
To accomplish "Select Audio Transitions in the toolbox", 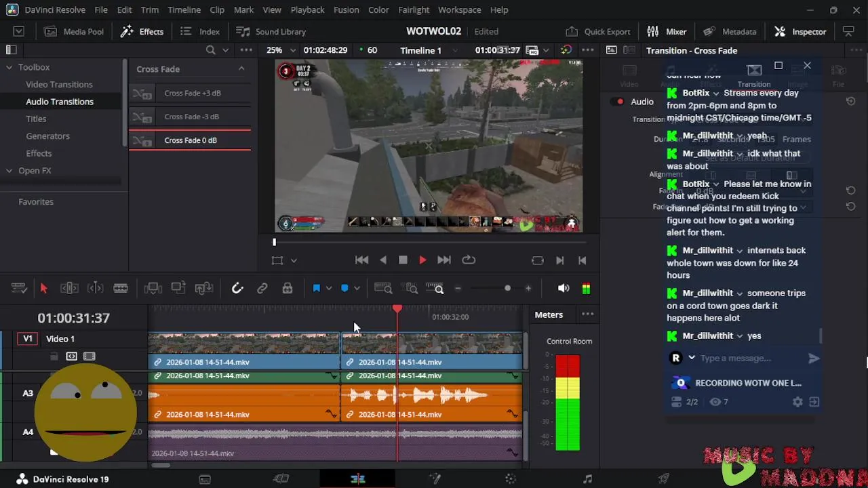I will pos(60,102).
